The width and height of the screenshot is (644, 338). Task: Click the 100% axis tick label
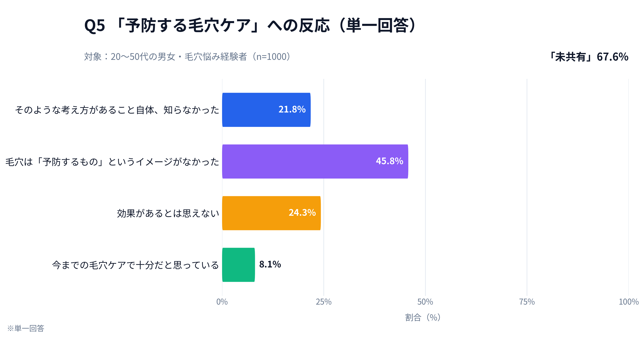(628, 302)
